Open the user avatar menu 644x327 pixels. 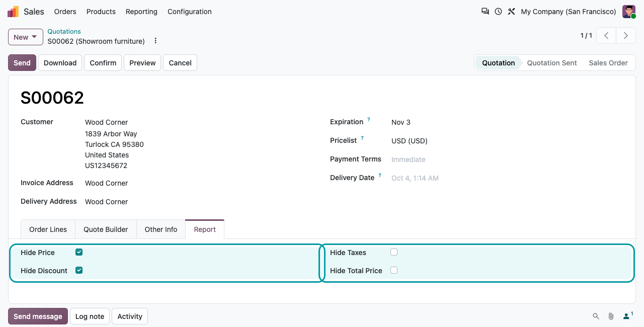629,12
